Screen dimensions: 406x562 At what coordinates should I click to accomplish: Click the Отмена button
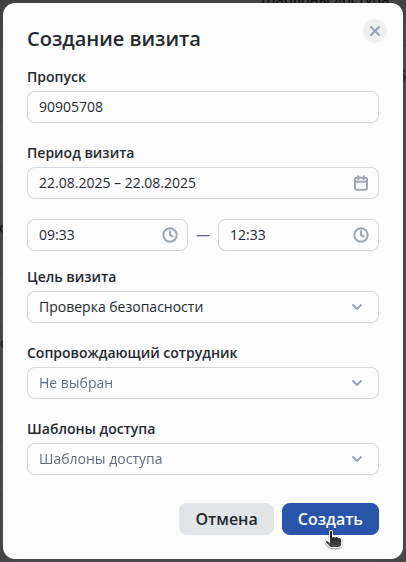(226, 519)
